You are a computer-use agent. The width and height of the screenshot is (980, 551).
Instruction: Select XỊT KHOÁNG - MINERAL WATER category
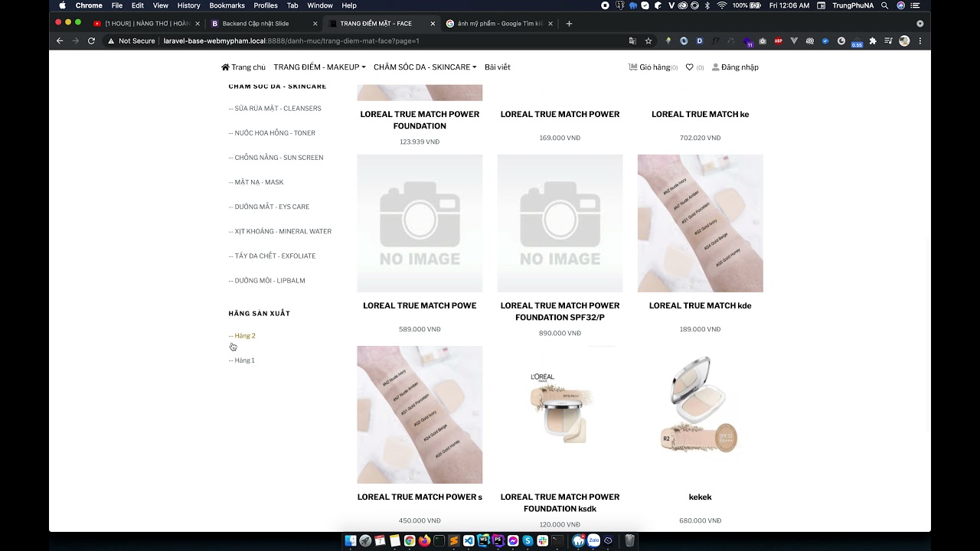coord(280,231)
